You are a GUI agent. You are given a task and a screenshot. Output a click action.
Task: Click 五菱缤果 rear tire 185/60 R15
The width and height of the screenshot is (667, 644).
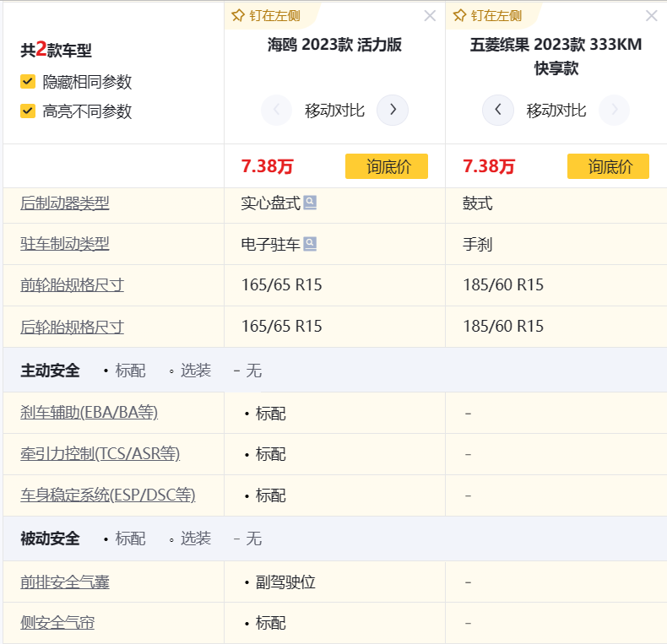click(503, 327)
